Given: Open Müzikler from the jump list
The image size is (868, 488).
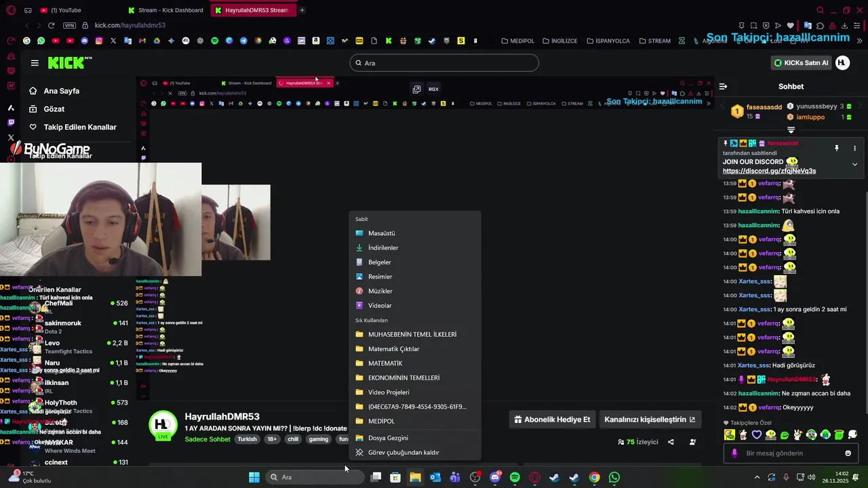Looking at the screenshot, I should pos(415,291).
